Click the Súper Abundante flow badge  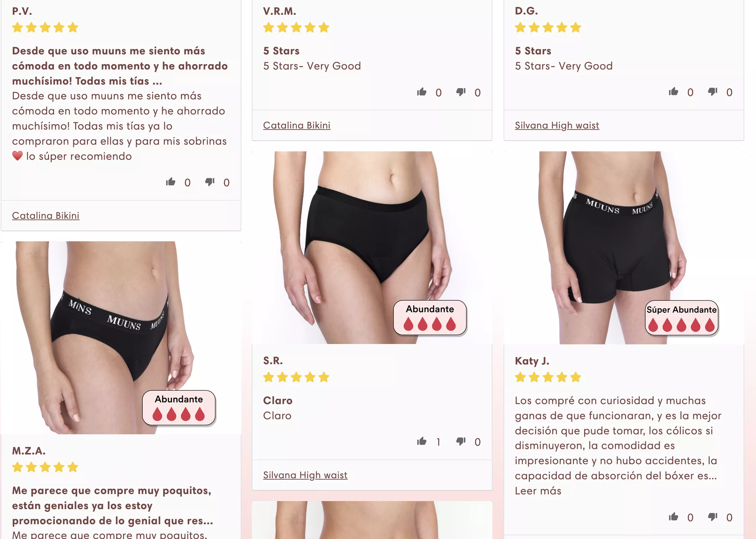pyautogui.click(x=681, y=317)
